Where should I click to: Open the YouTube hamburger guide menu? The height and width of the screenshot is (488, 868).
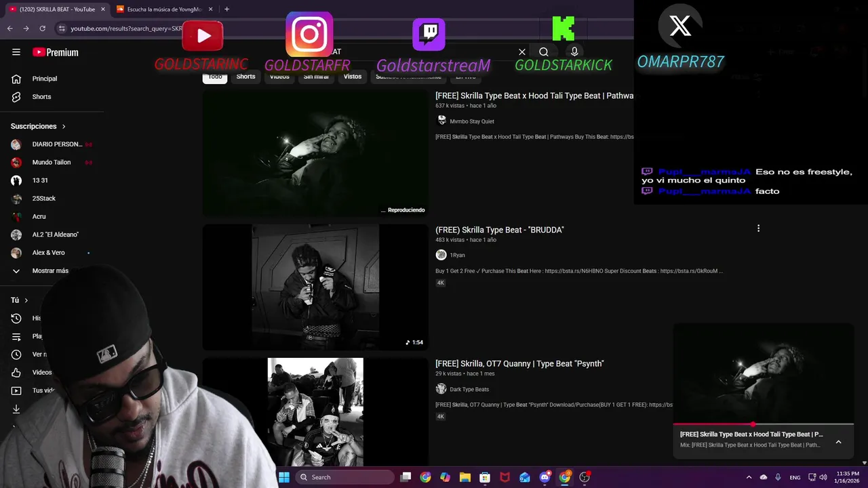pos(16,52)
